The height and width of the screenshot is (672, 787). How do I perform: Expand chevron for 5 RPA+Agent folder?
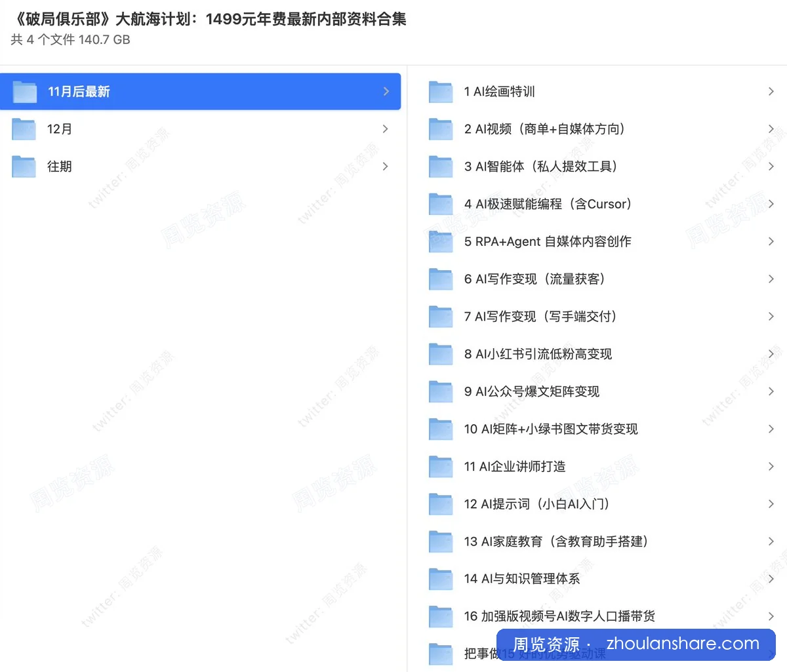coord(771,241)
